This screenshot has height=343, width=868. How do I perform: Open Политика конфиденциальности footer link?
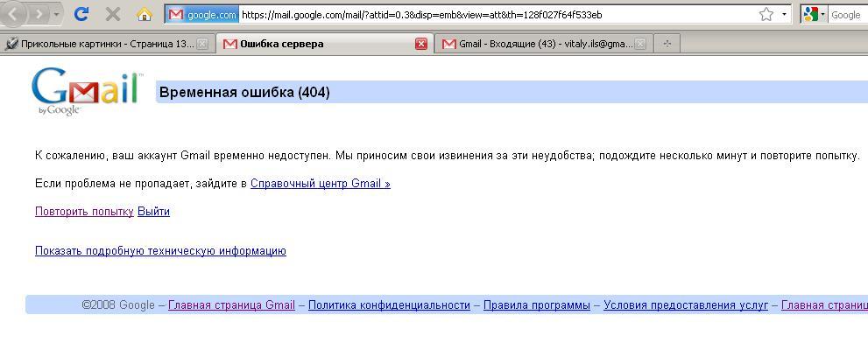[389, 305]
